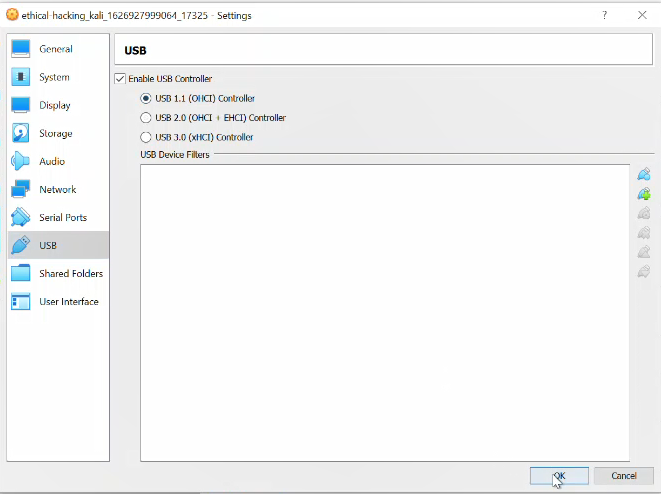Click the VirtualBox title bar icon
The image size is (661, 494).
tap(12, 15)
